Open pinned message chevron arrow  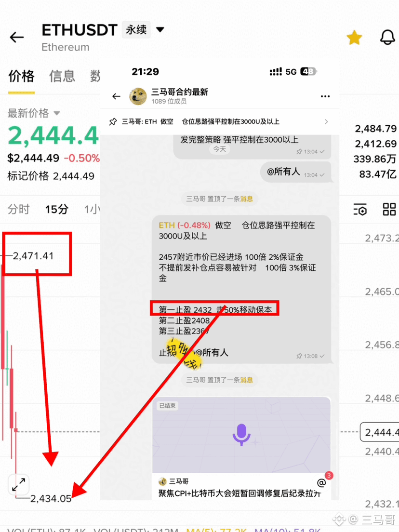tap(326, 121)
